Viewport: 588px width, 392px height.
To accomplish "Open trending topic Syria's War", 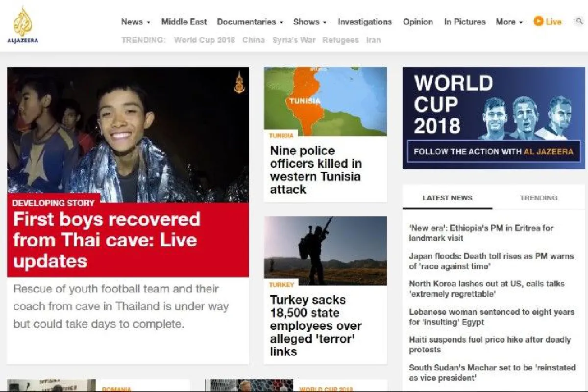I will (294, 40).
